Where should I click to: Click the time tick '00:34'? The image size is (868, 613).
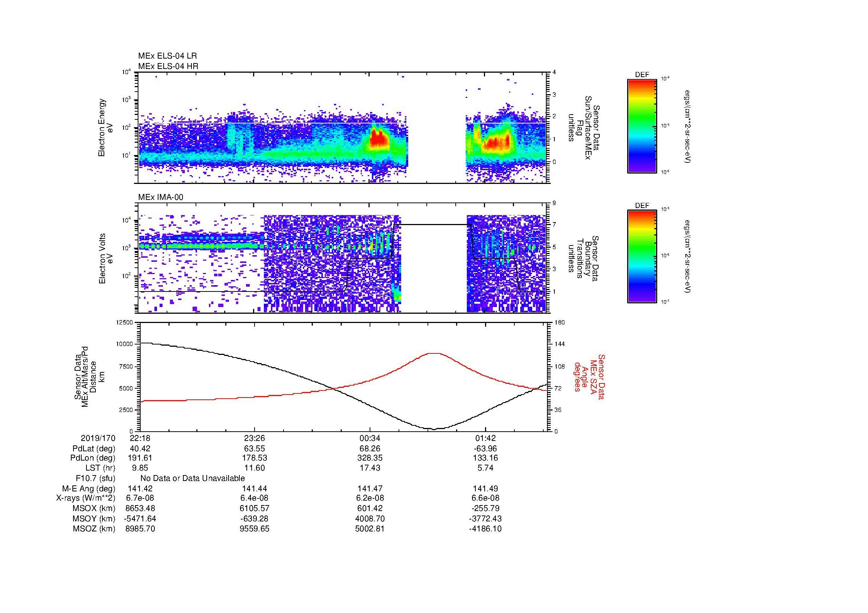click(370, 438)
